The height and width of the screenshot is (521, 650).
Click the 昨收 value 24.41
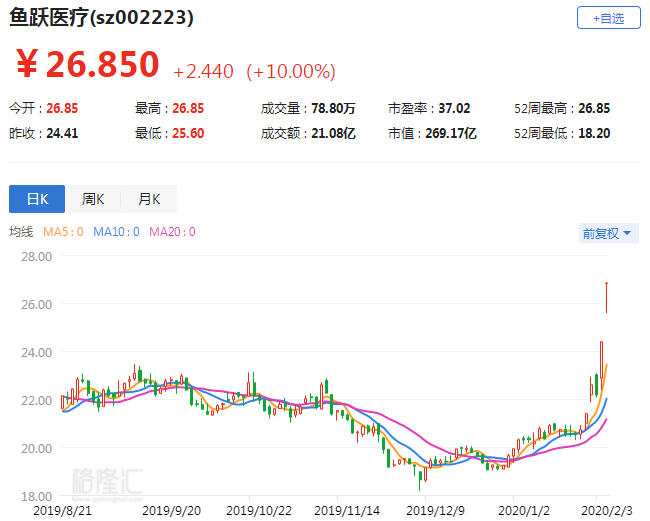click(62, 133)
